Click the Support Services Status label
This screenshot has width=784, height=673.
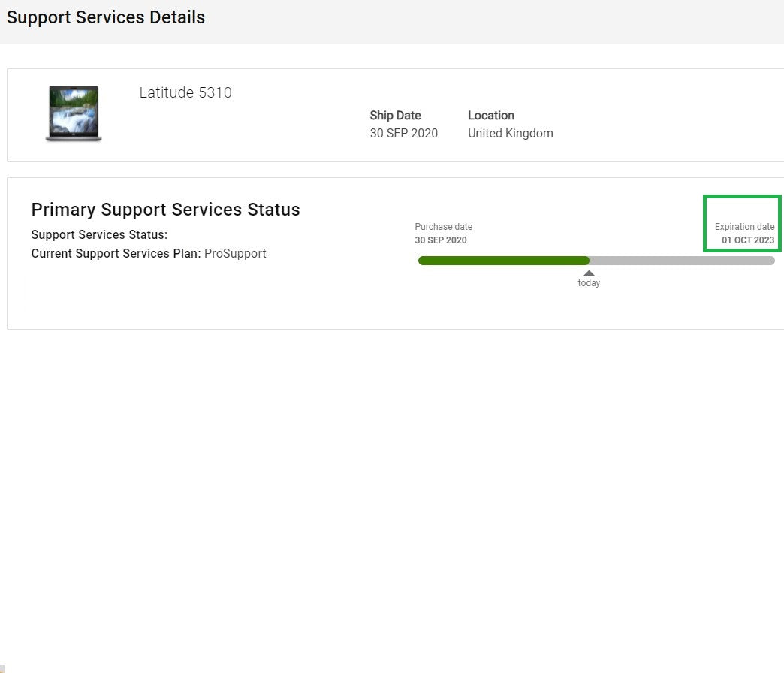point(99,235)
